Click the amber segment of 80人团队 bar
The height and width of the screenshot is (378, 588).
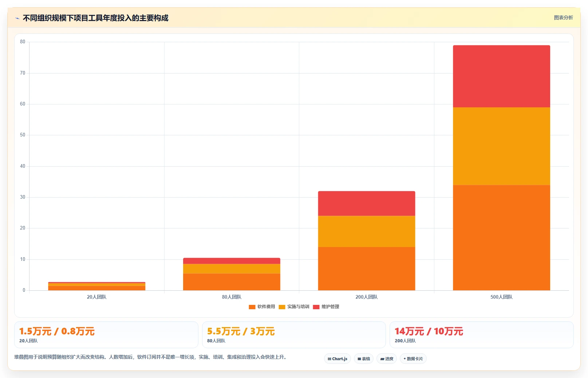point(232,268)
